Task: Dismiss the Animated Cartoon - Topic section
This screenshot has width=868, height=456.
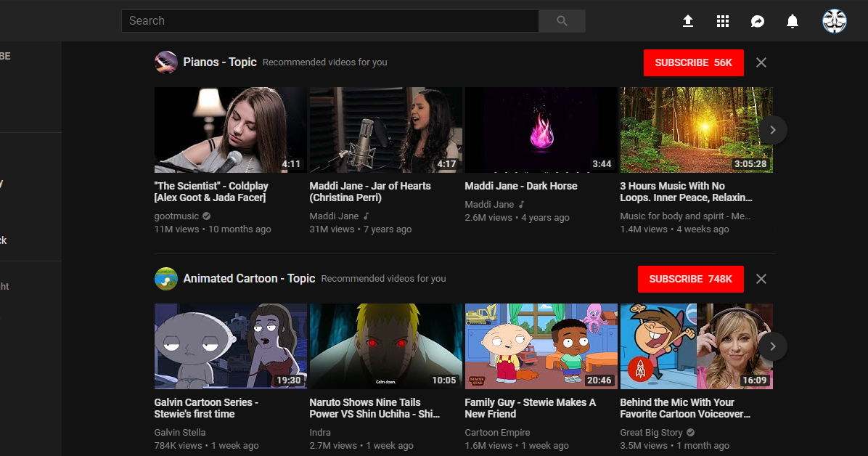Action: (761, 279)
